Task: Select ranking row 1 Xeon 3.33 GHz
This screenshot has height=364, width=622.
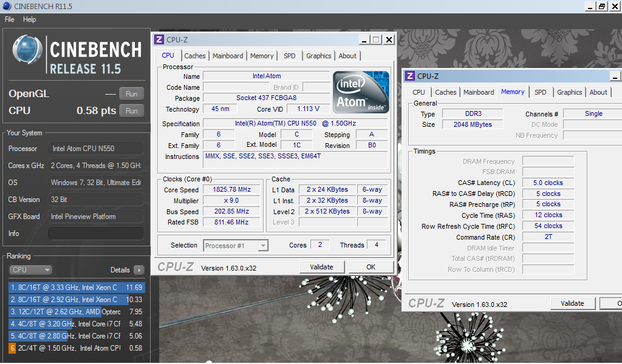Action: [x=77, y=288]
